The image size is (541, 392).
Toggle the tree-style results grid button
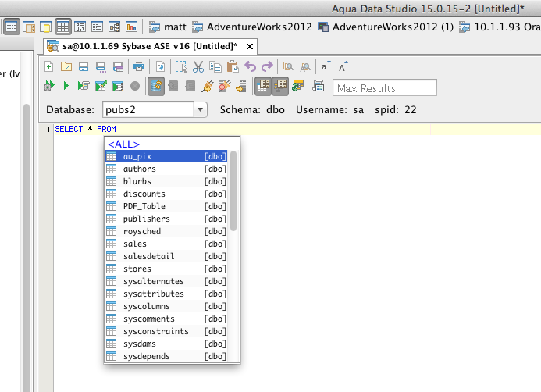[280, 86]
